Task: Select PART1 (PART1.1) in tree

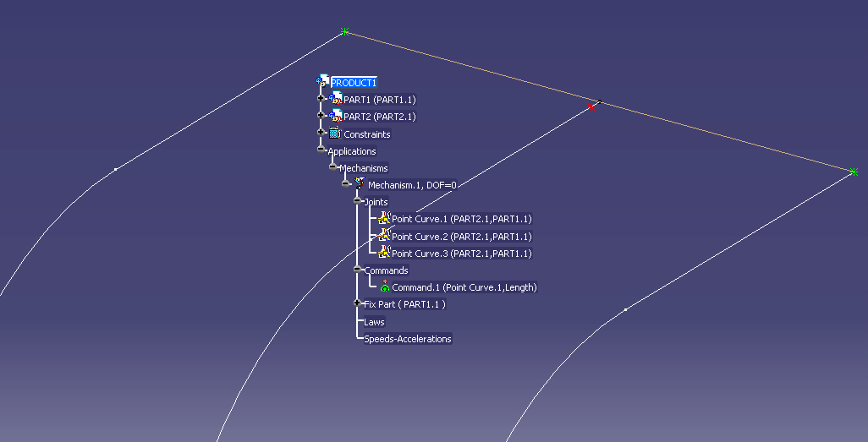Action: (380, 100)
